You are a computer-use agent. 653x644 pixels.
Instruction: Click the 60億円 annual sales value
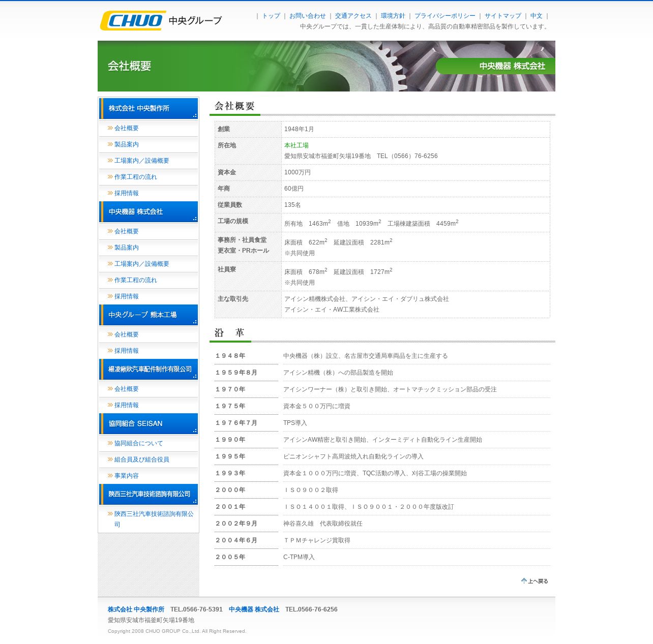click(293, 189)
